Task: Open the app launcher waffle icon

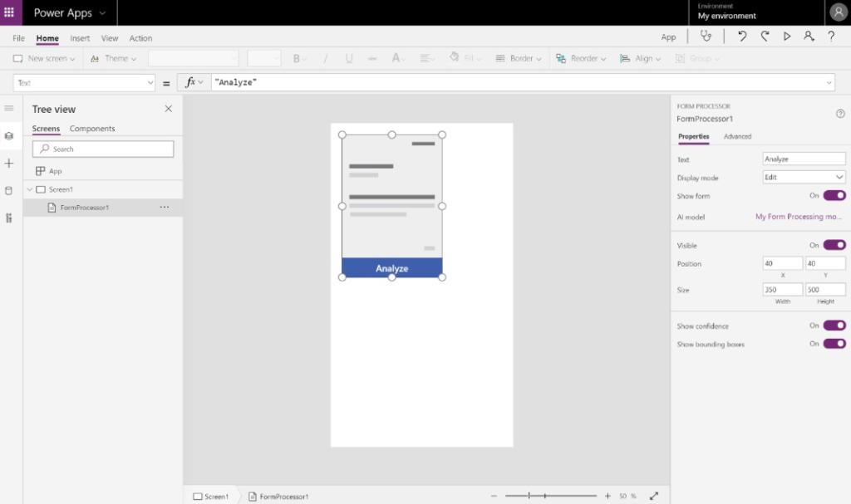Action: point(9,12)
